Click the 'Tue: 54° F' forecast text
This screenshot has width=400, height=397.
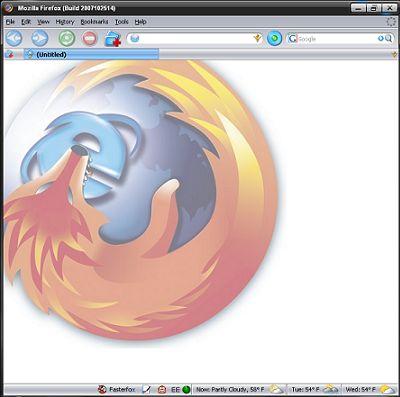click(305, 389)
